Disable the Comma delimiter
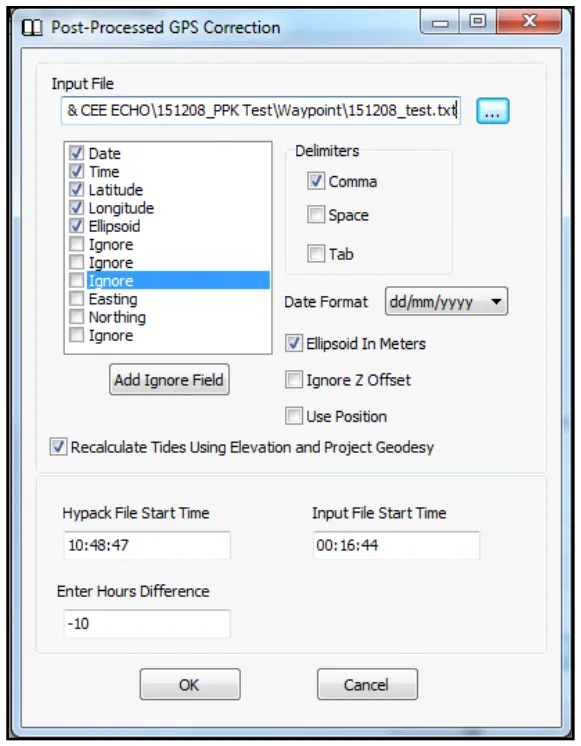 coord(315,181)
